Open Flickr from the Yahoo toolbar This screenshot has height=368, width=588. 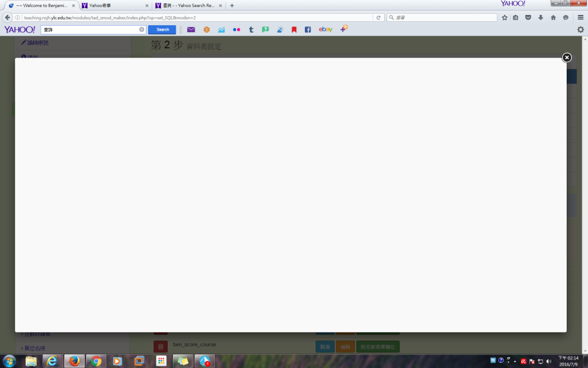[x=236, y=29]
